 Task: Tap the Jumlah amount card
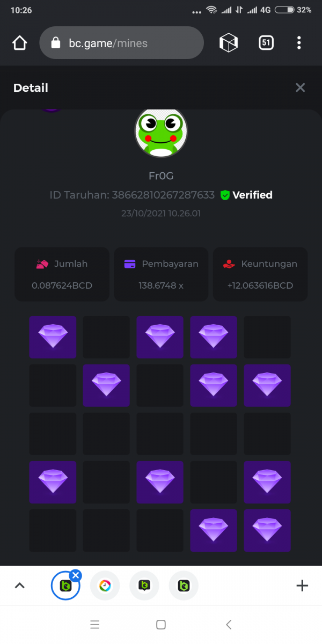[62, 274]
